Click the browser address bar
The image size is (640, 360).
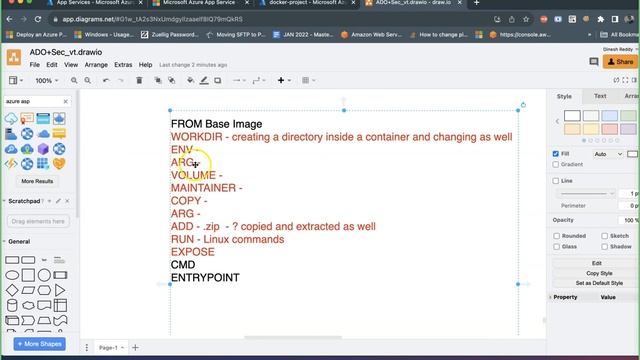269,19
